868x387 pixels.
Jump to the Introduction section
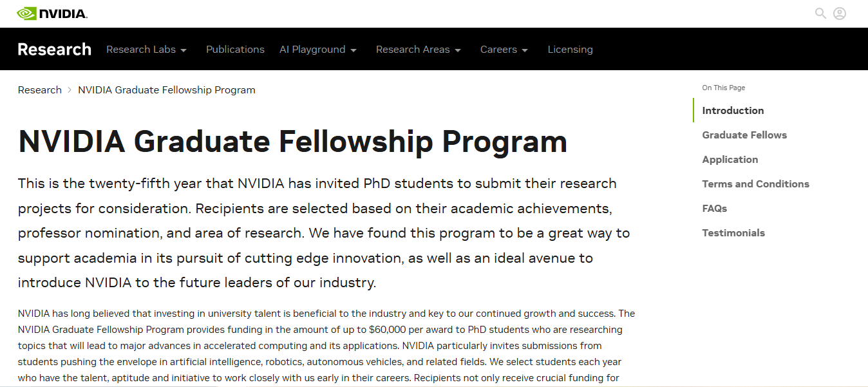point(733,111)
